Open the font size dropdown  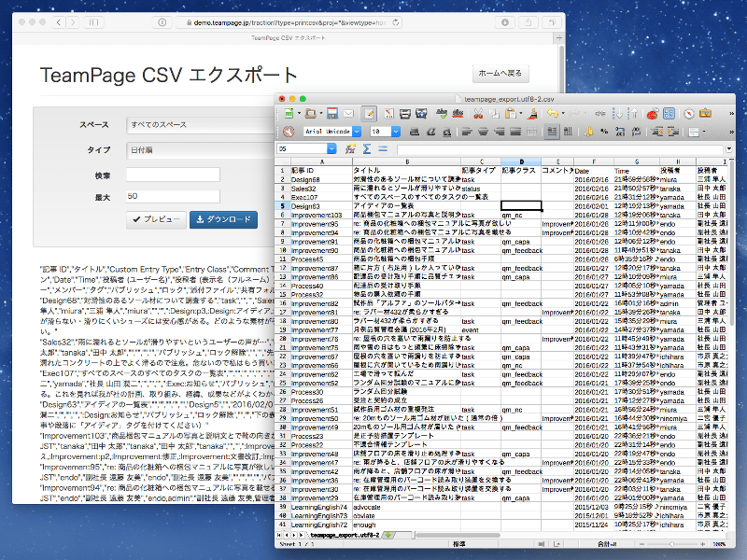click(x=396, y=132)
